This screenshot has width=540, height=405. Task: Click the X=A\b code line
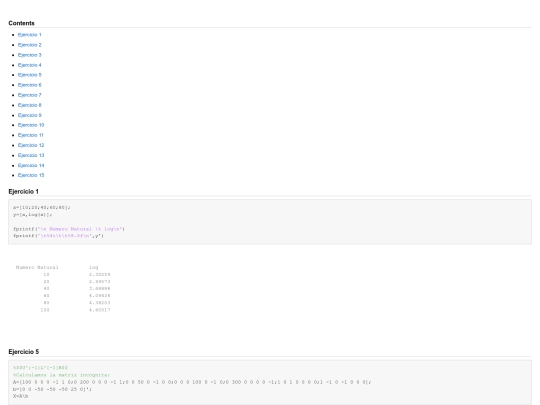pos(21,396)
